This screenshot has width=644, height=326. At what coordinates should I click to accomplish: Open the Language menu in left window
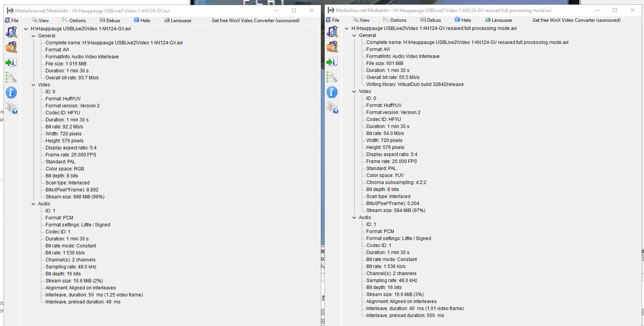pyautogui.click(x=178, y=20)
